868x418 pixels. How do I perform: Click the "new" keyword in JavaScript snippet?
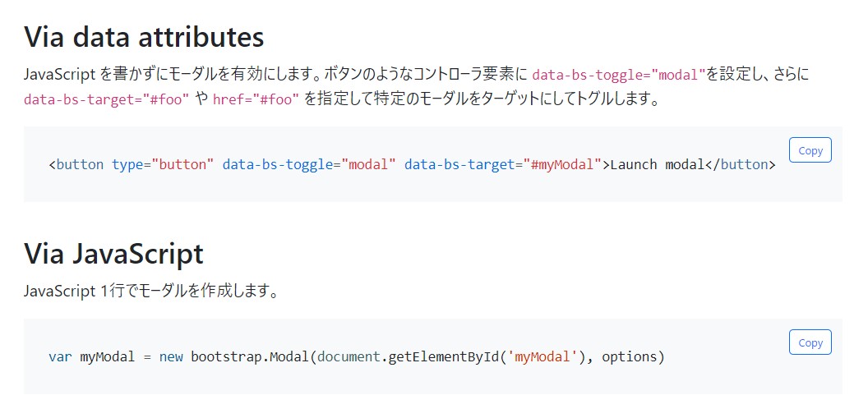(171, 356)
